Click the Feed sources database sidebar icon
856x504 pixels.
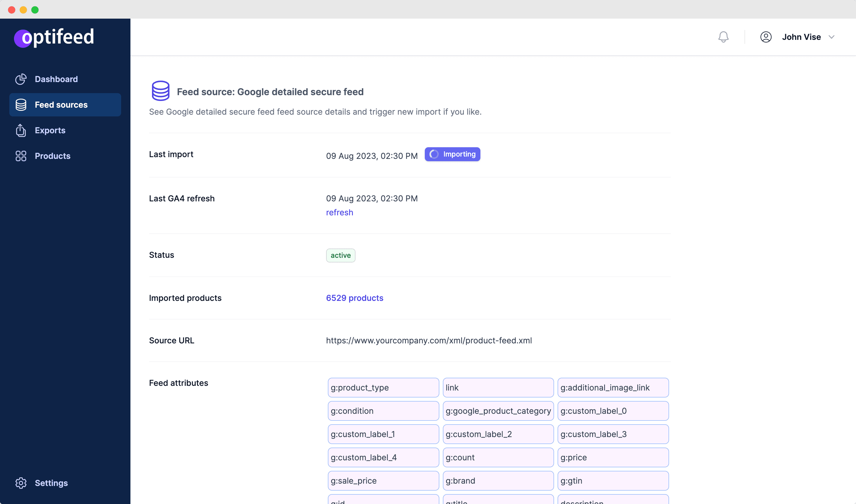point(21,104)
